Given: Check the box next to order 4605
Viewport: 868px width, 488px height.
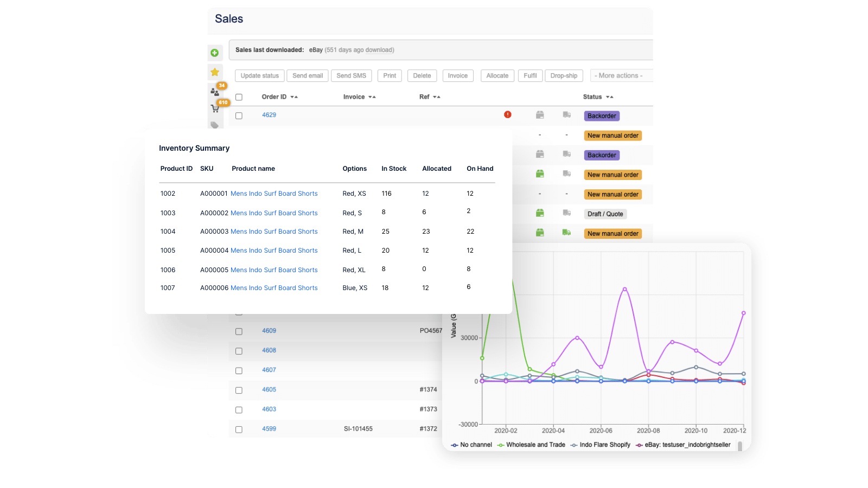Looking at the screenshot, I should coord(239,390).
